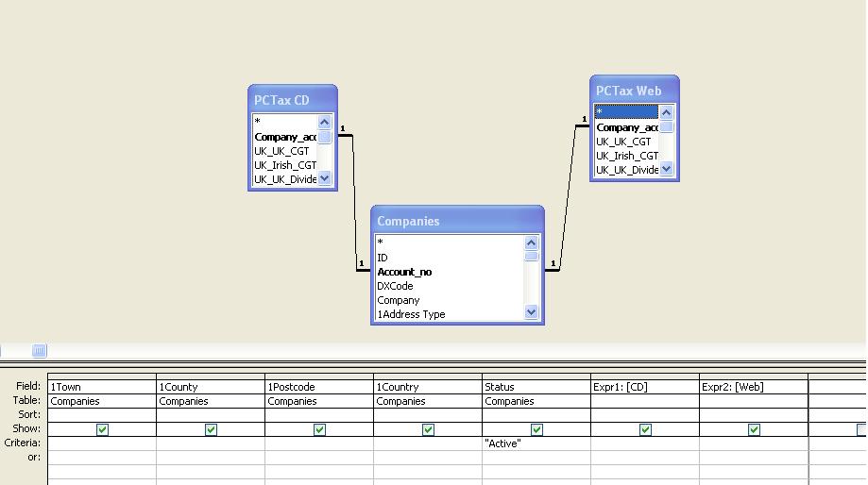This screenshot has width=868, height=485.
Task: Select Company field in Companies table
Action: [x=450, y=300]
